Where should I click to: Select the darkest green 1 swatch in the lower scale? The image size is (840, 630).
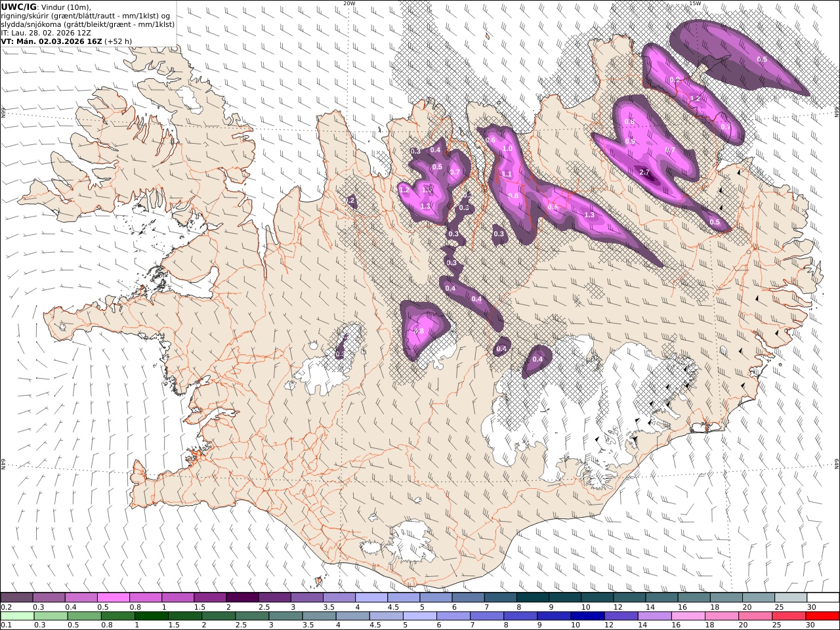pos(152,616)
